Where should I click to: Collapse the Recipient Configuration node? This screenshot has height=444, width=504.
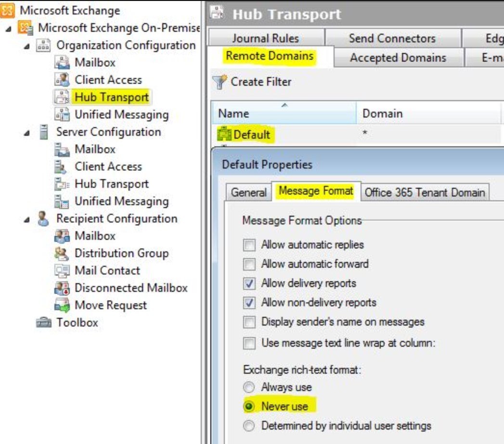pos(27,220)
